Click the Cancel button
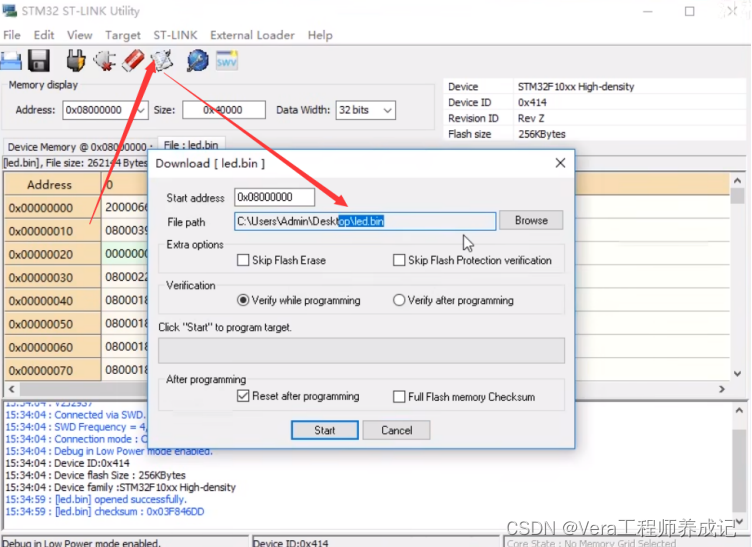The width and height of the screenshot is (752, 547). tap(397, 430)
